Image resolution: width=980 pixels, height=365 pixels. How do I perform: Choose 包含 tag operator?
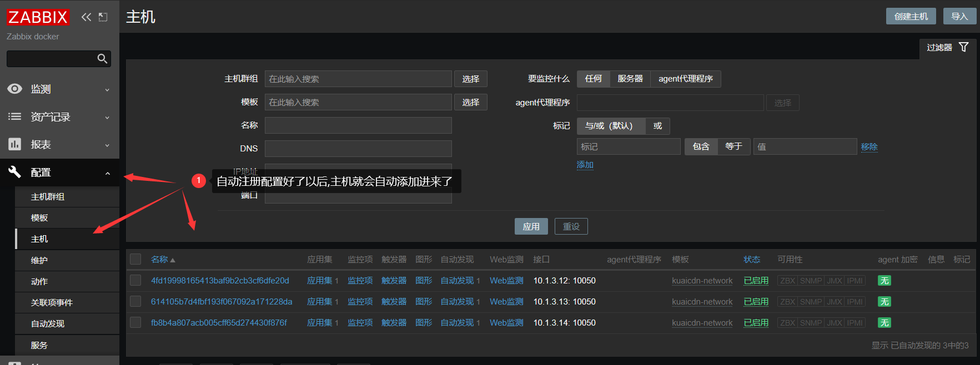click(701, 146)
